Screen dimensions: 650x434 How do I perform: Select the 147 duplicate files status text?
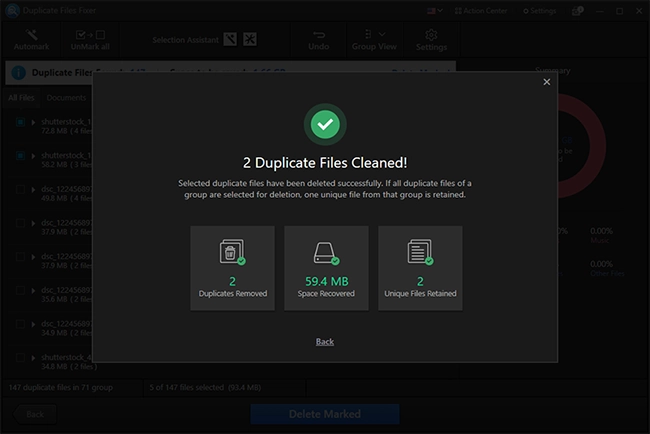pos(61,388)
